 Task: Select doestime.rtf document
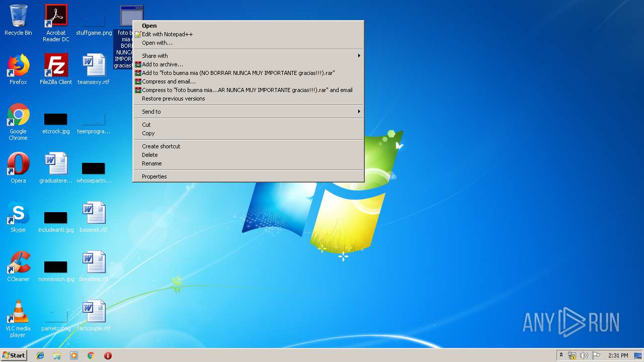point(94,266)
